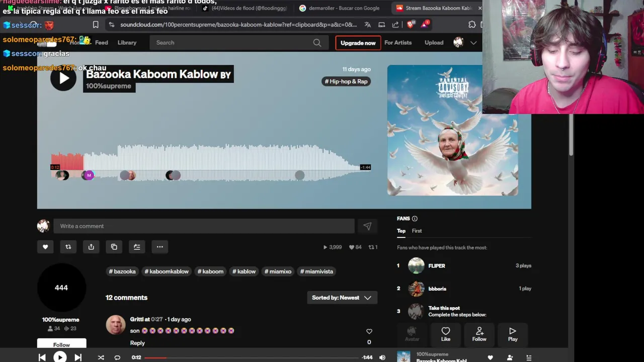Click the Upload menu item
The height and width of the screenshot is (362, 644).
(x=434, y=43)
